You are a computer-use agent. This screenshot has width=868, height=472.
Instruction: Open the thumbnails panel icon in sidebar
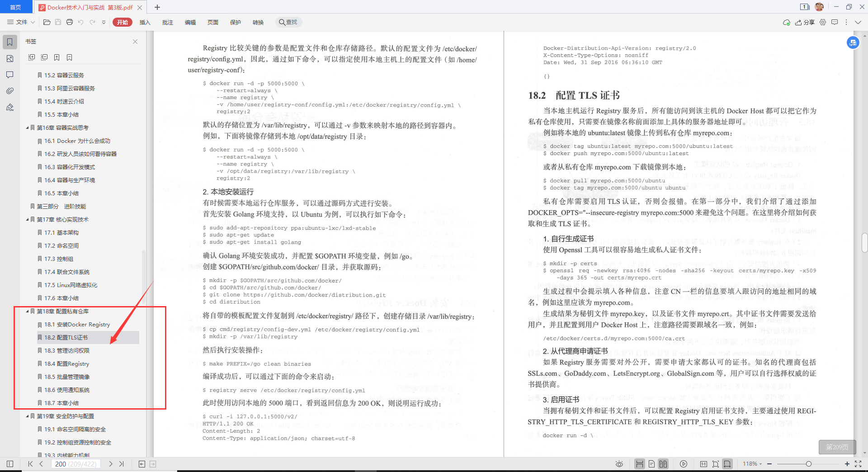click(9, 58)
